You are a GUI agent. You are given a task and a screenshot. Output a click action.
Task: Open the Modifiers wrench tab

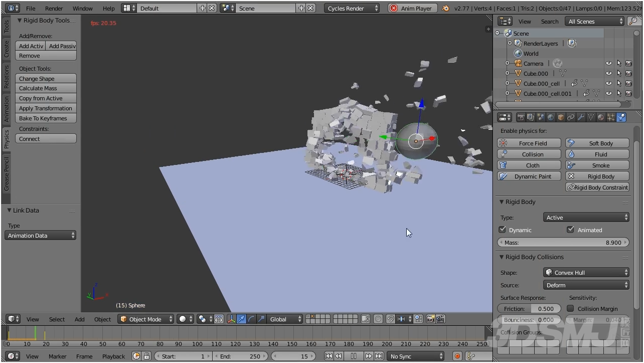[581, 117]
